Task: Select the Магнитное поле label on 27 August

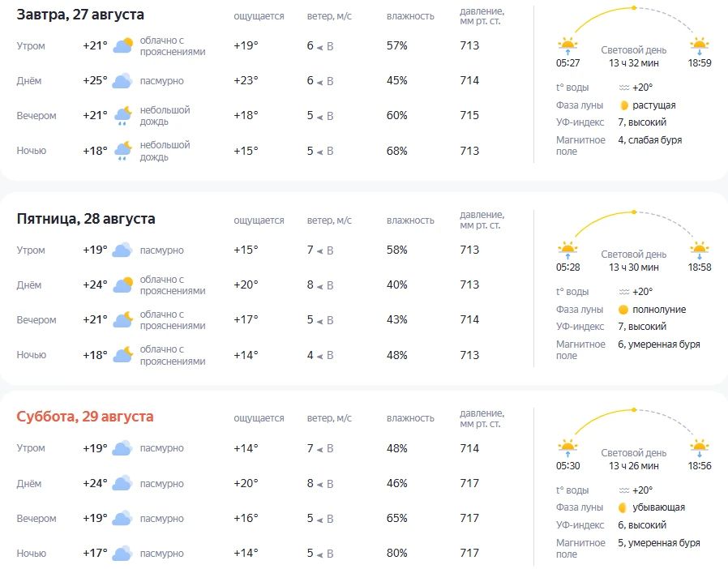Action: click(x=580, y=146)
